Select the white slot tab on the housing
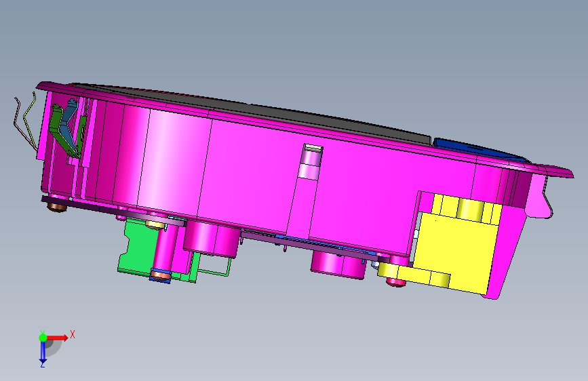Viewport: 588px width, 381px height. point(313,147)
